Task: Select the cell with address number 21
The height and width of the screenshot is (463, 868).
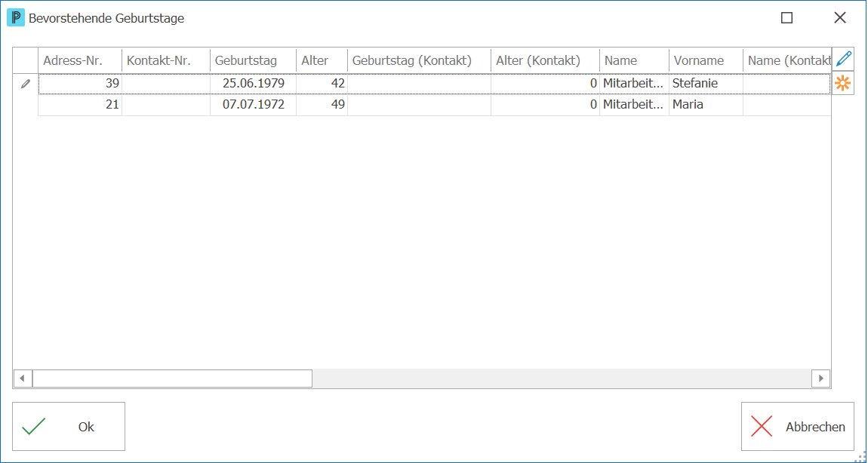Action: (x=80, y=105)
